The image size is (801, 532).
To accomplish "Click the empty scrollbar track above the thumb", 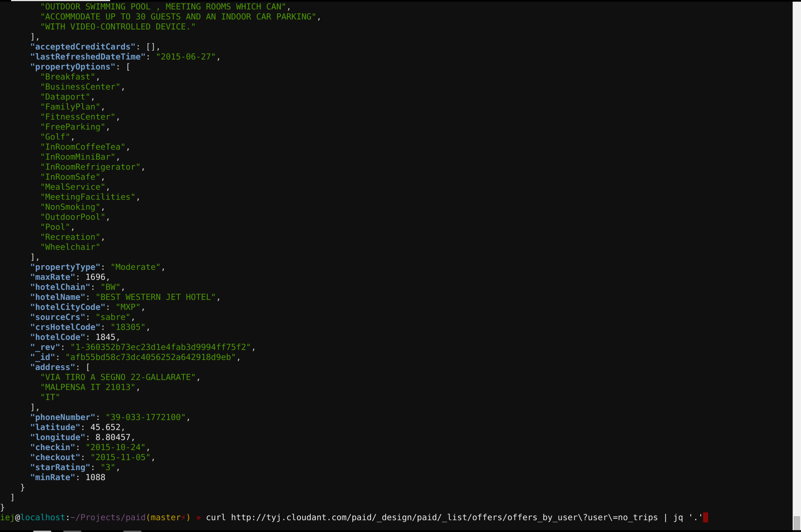I will coord(797,258).
